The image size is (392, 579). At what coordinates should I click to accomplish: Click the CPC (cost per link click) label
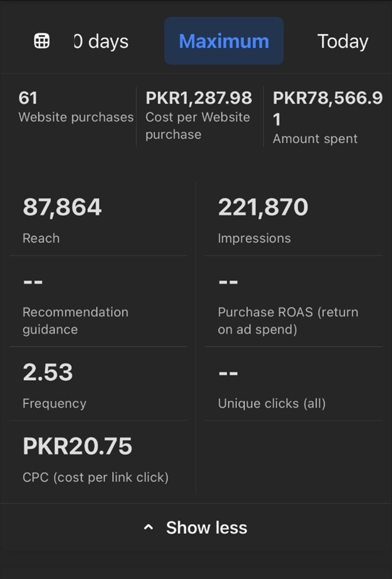[96, 477]
